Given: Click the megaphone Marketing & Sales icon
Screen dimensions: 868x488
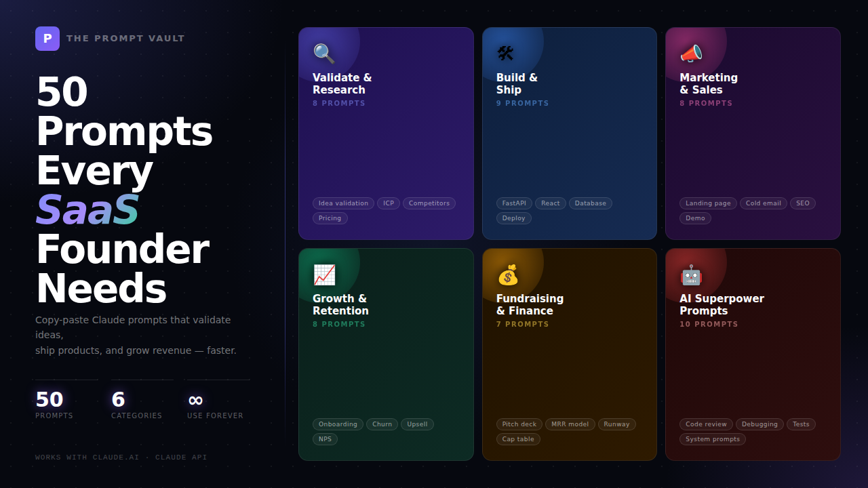Looking at the screenshot, I should (x=690, y=53).
